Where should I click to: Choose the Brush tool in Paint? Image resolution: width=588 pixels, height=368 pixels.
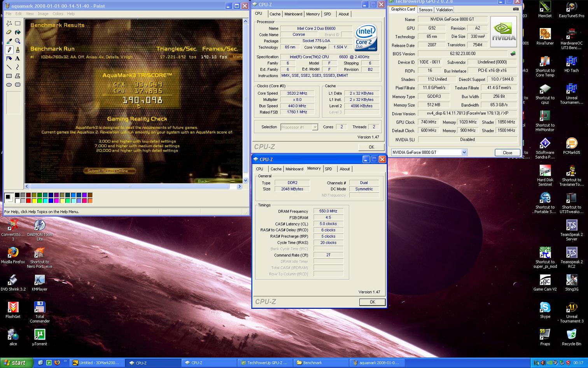point(17,50)
